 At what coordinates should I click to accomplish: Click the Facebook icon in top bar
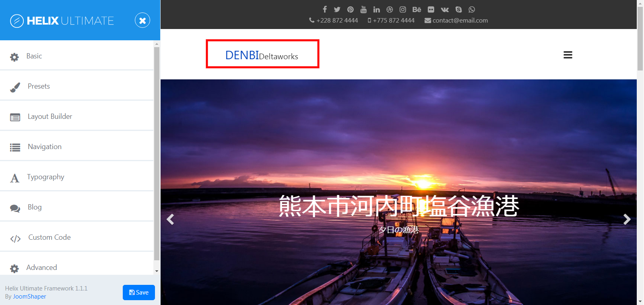tap(325, 9)
